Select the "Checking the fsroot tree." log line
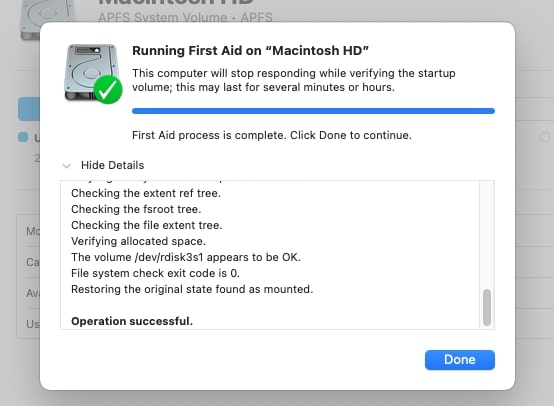This screenshot has width=554, height=406. pos(136,209)
